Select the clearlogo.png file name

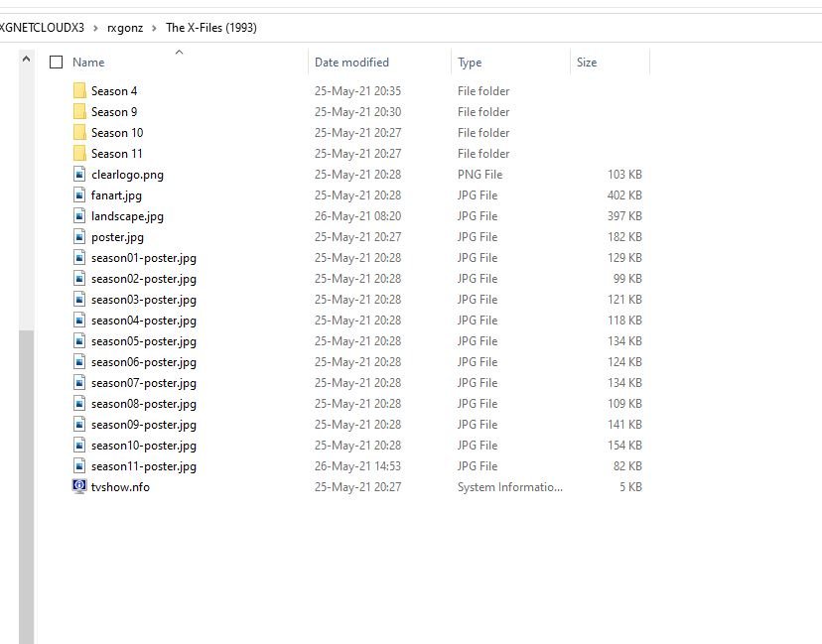(127, 175)
